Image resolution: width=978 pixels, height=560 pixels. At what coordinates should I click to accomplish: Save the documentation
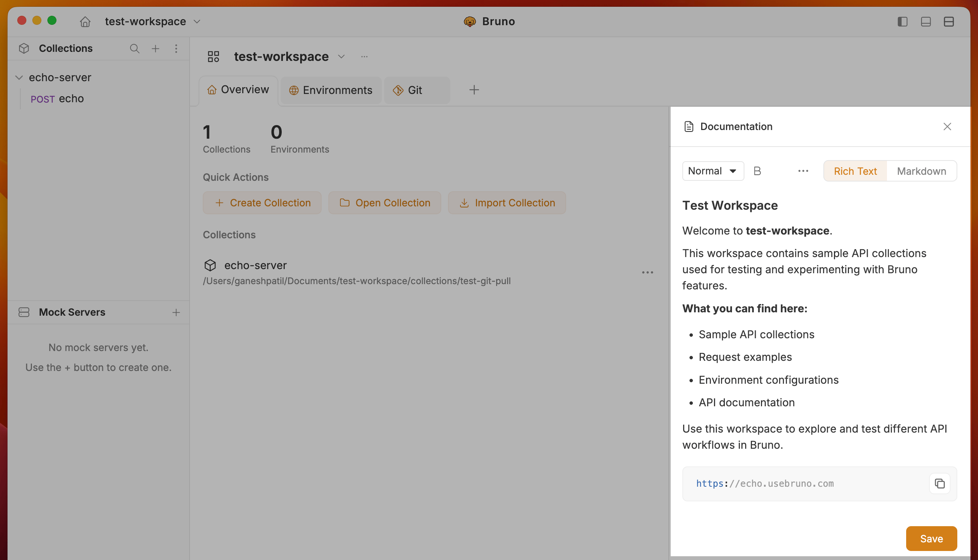click(x=931, y=539)
